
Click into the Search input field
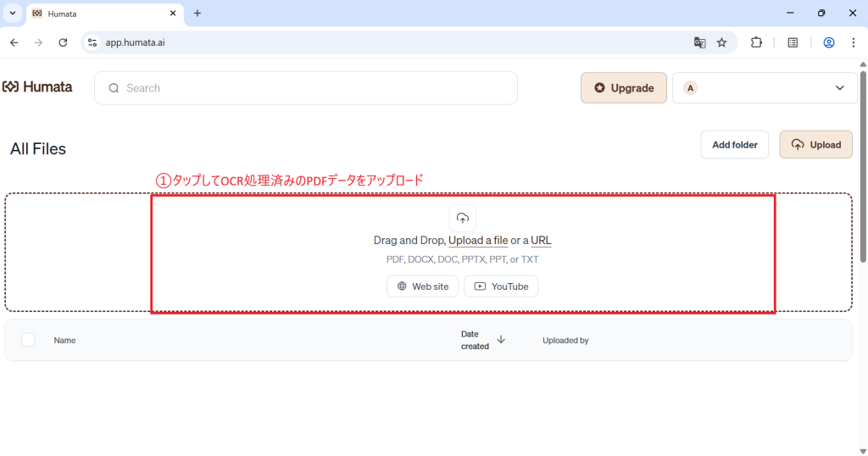coord(314,88)
